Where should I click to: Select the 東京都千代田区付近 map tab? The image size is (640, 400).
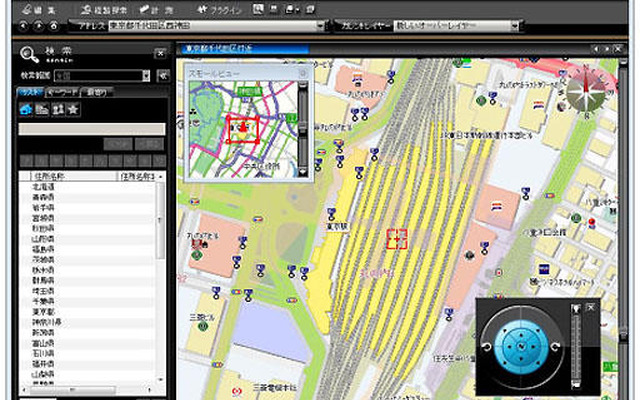click(243, 49)
